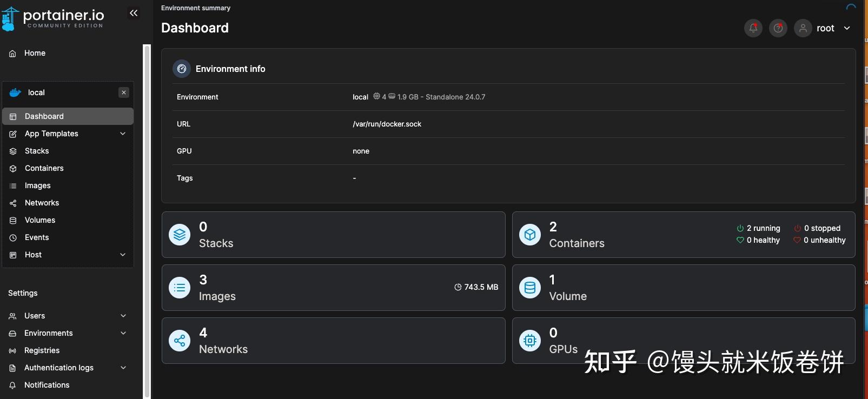Open Registries from the settings section

click(42, 350)
